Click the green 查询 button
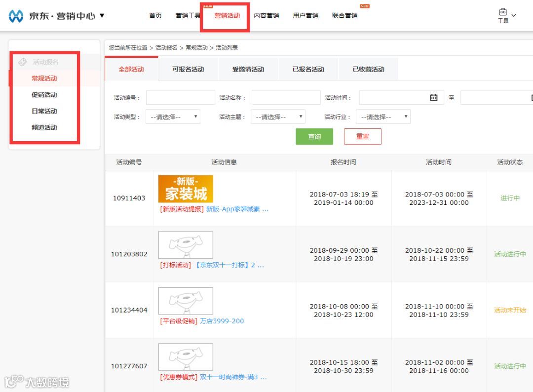The image size is (533, 392). [x=314, y=136]
